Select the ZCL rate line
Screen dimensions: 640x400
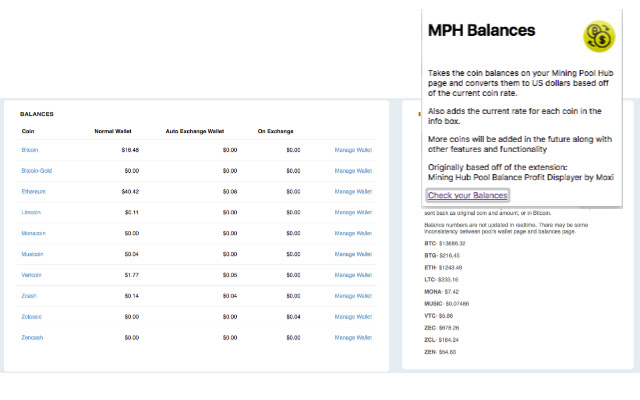coord(442,340)
